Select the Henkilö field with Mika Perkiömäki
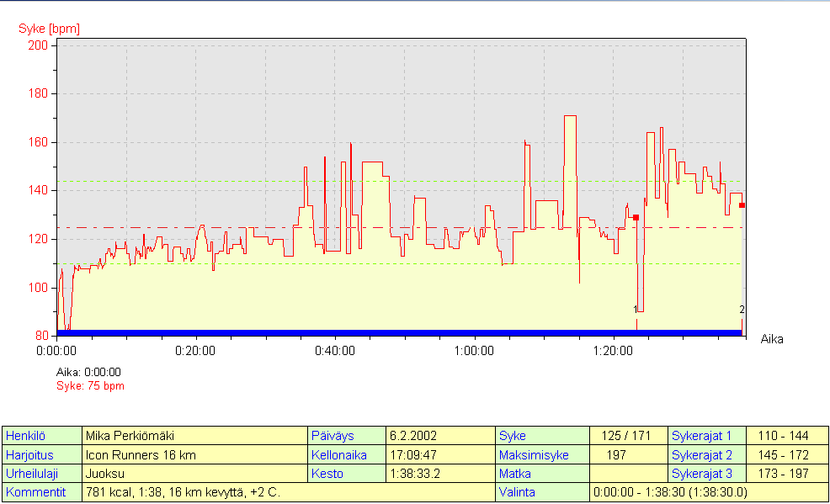This screenshot has height=504, width=830. tap(195, 436)
